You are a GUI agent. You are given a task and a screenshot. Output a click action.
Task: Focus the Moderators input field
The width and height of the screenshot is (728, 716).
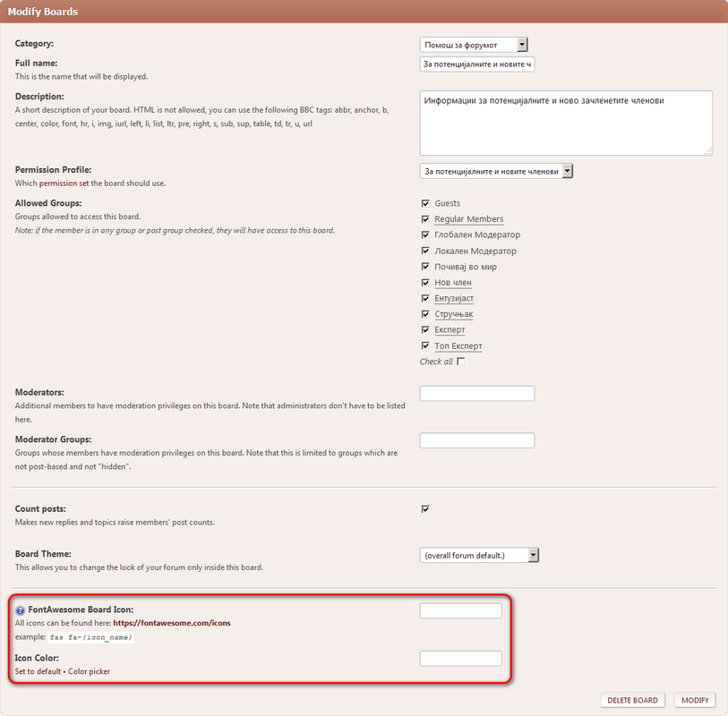point(476,393)
